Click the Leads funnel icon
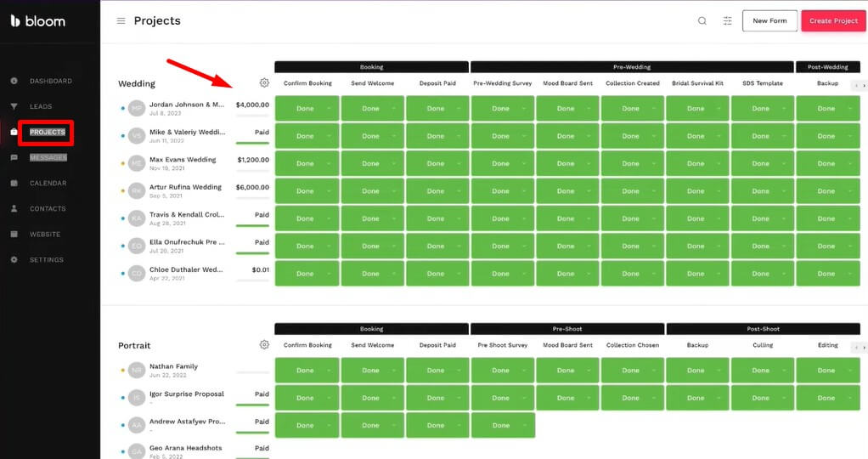This screenshot has width=868, height=459. pos(14,107)
